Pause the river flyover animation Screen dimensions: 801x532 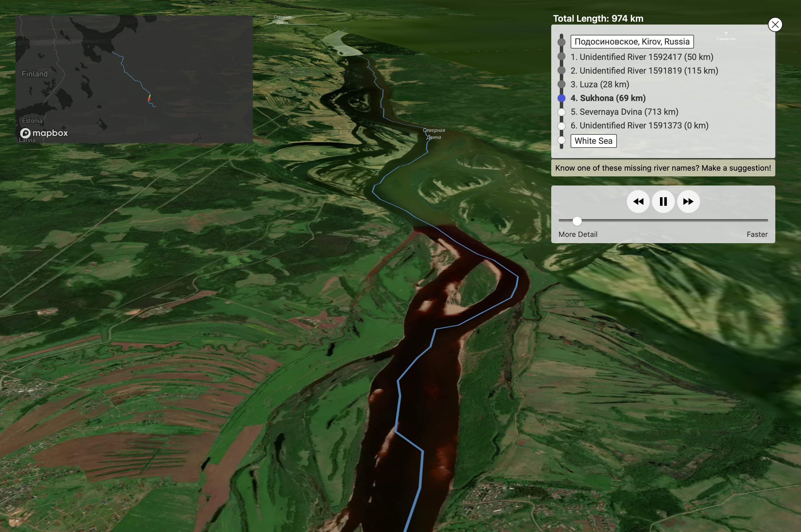click(663, 201)
